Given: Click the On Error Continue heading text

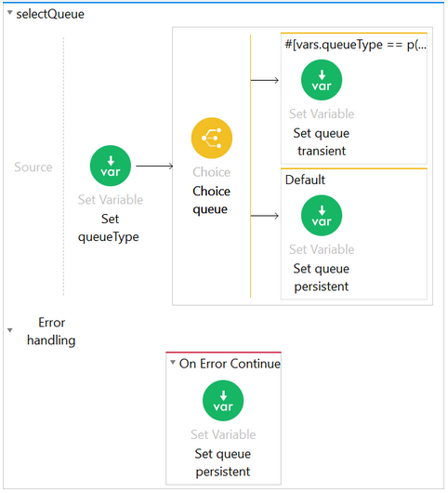Looking at the screenshot, I should coord(230,364).
